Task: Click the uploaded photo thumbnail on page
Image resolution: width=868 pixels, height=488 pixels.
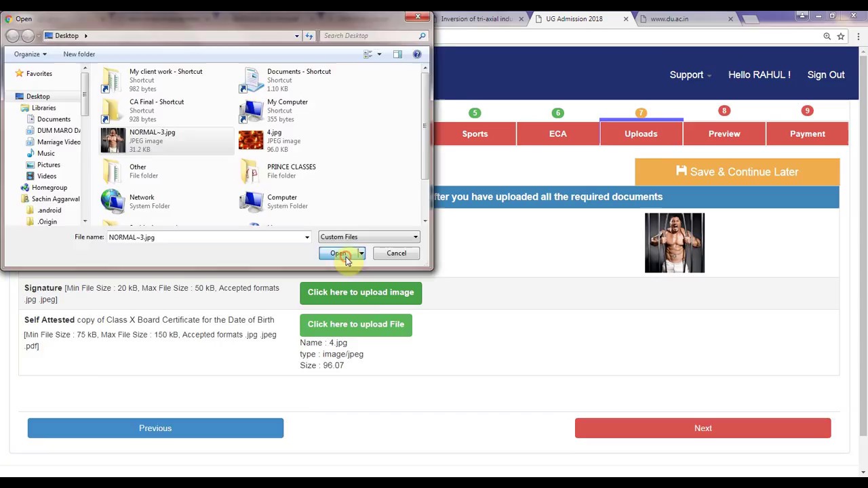Action: pos(675,243)
